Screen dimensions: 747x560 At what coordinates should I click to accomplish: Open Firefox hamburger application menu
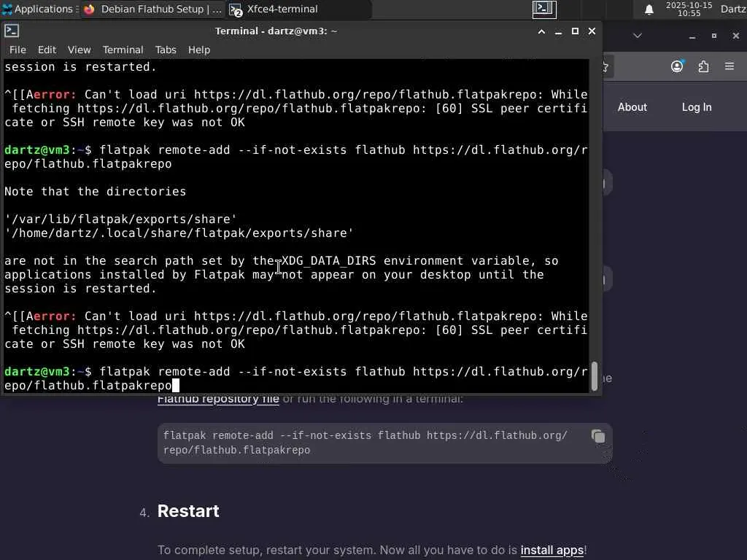pos(729,66)
